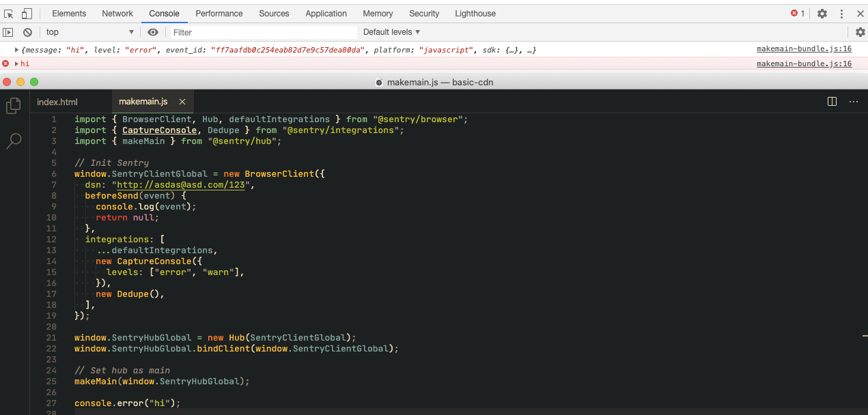Open the customize DevTools three-dot menu
Image resolution: width=868 pixels, height=415 pixels.
click(x=841, y=13)
